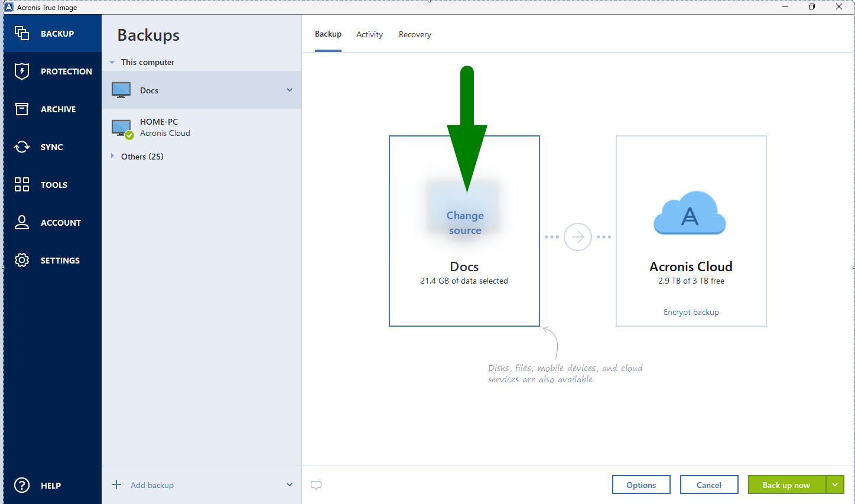Collapse the This computer group
This screenshot has width=855, height=504.
[112, 61]
